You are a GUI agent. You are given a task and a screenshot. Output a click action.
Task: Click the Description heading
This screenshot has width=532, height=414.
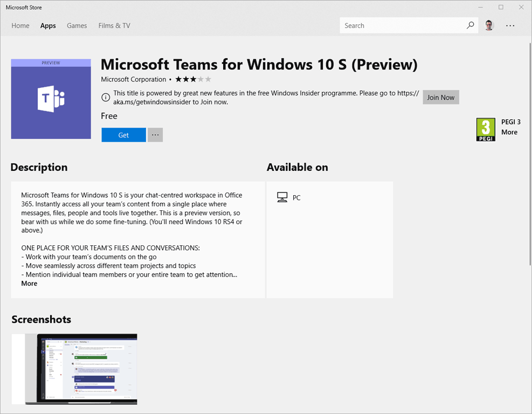(x=39, y=167)
